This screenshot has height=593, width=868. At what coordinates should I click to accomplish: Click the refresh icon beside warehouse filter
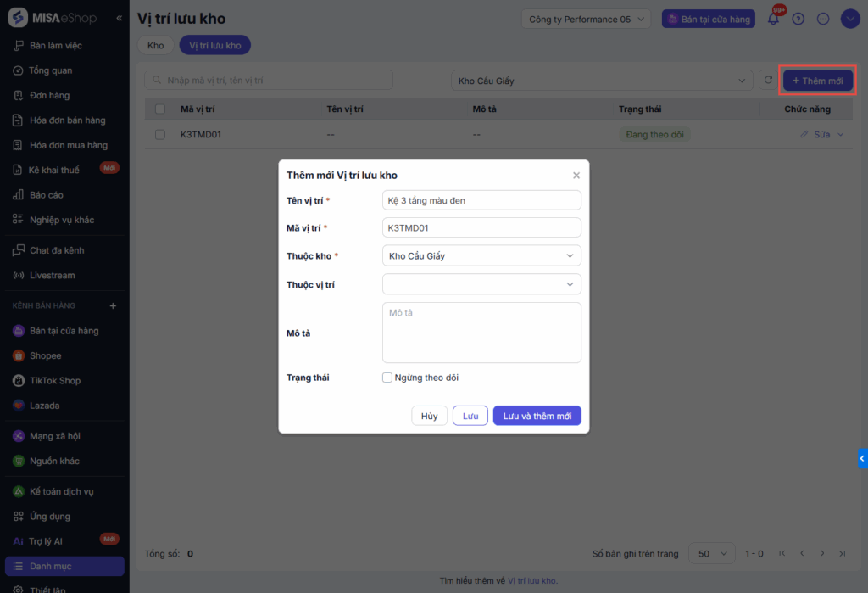(768, 81)
